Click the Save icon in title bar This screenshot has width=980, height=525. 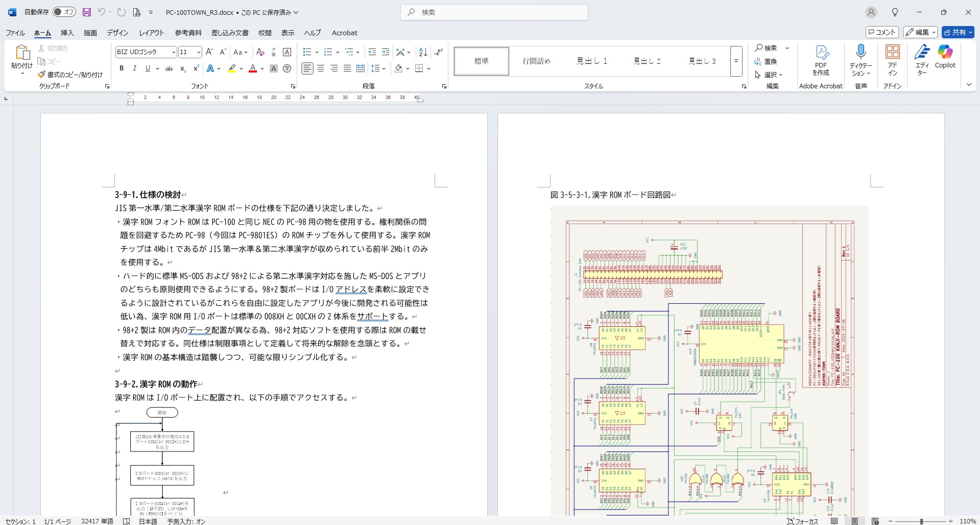87,12
